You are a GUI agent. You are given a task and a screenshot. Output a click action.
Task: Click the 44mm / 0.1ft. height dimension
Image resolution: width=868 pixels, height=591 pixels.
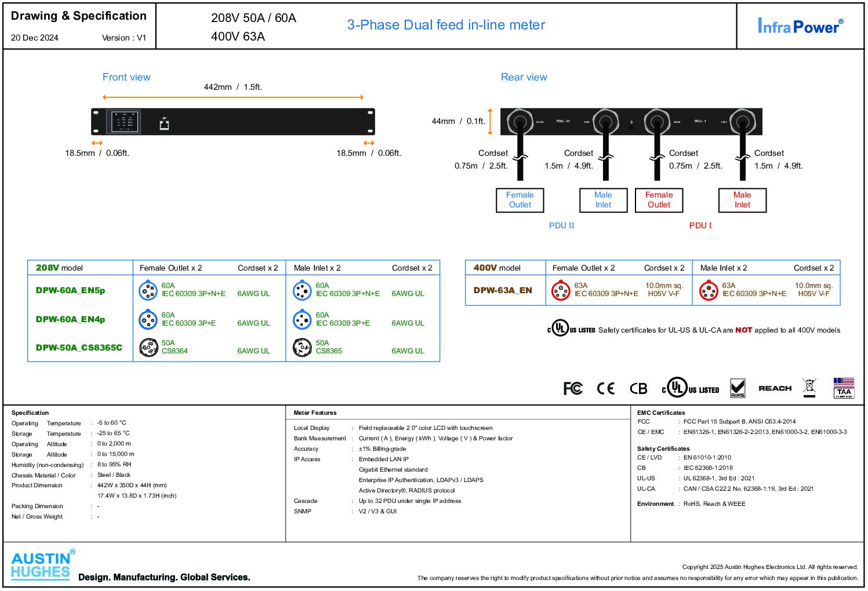(459, 121)
